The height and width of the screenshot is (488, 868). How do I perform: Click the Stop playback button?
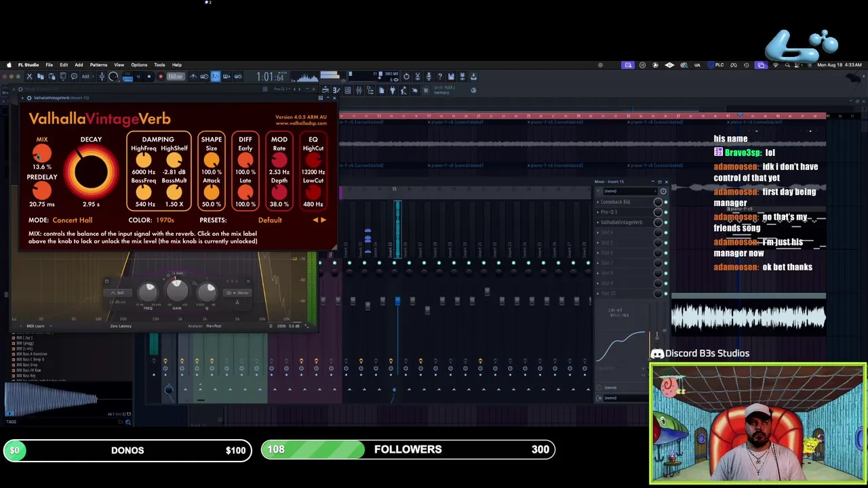point(149,77)
